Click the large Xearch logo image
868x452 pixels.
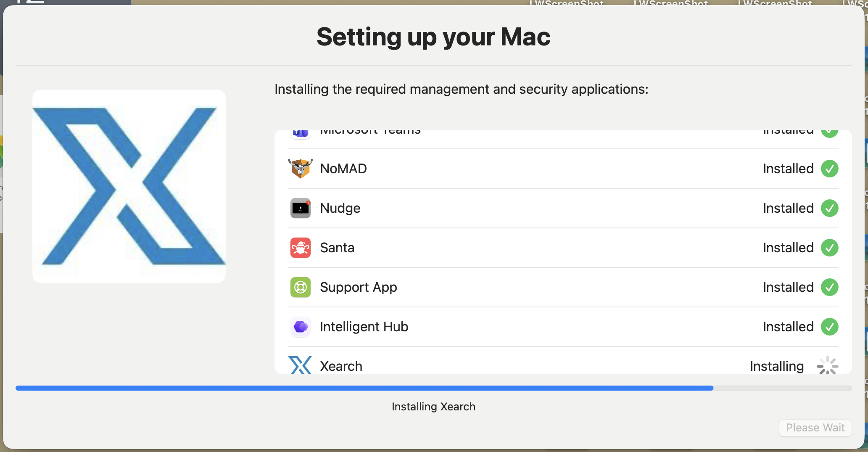coord(129,186)
